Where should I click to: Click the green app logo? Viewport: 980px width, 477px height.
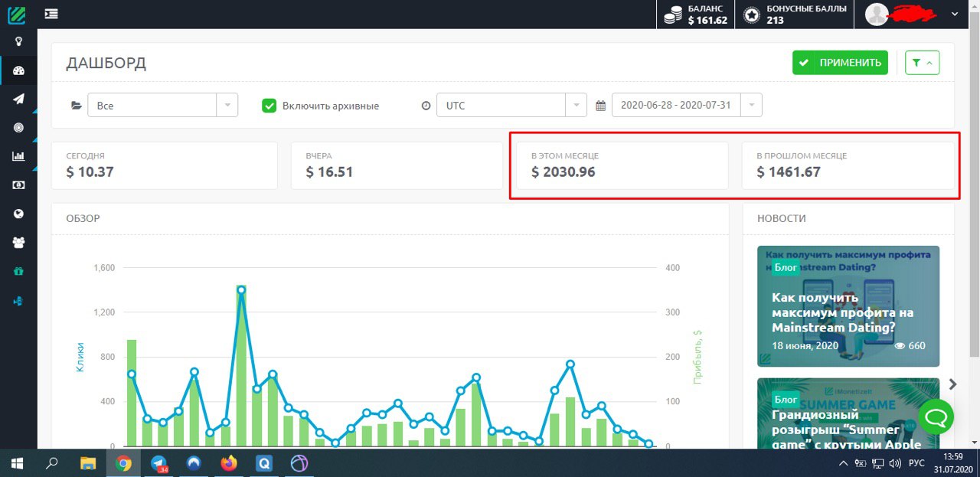(17, 14)
